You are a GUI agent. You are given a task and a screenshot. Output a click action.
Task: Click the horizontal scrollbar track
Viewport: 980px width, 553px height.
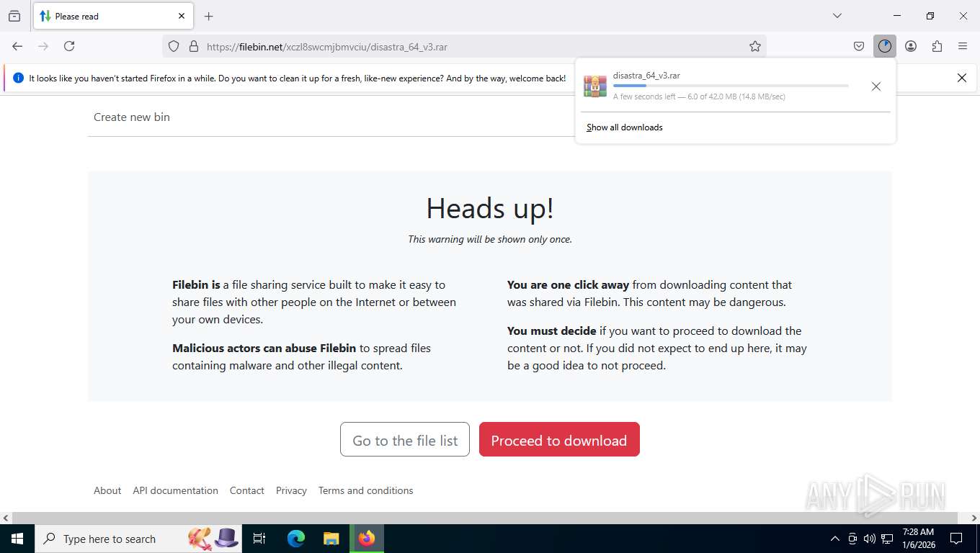[x=485, y=518]
